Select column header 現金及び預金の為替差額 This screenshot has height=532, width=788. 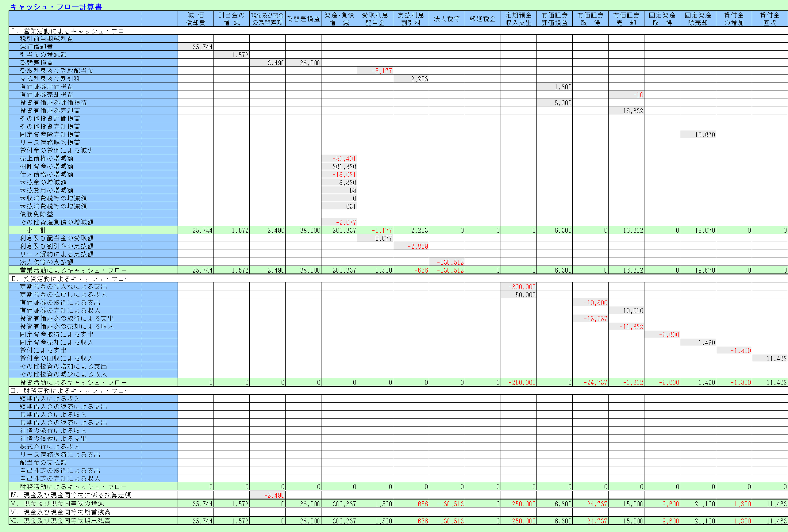(x=267, y=19)
